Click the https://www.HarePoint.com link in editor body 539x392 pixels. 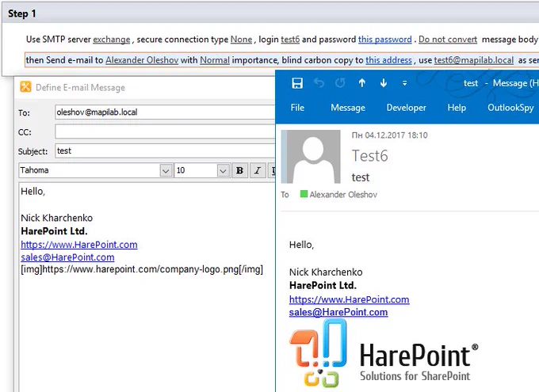coord(79,245)
